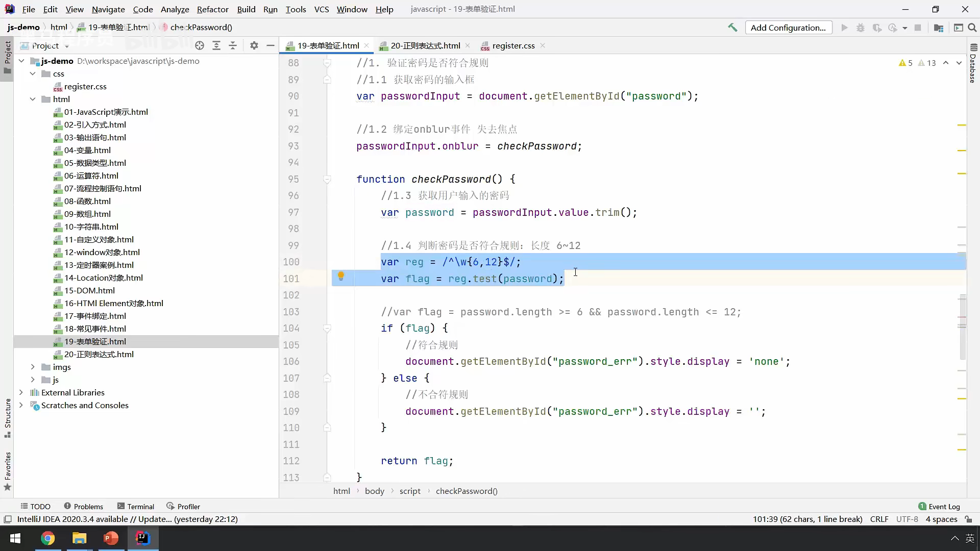This screenshot has width=980, height=551.
Task: Open Project panel settings gear
Action: [254, 45]
